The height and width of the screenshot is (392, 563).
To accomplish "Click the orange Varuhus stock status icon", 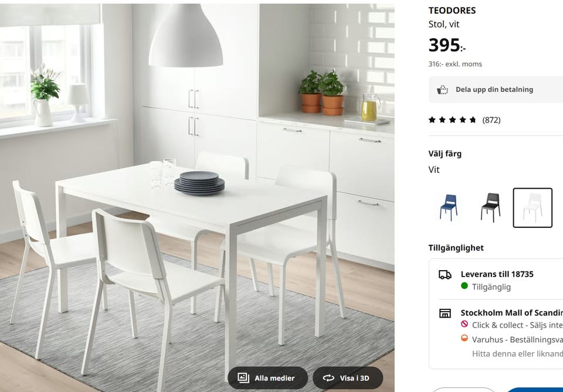I will (464, 338).
